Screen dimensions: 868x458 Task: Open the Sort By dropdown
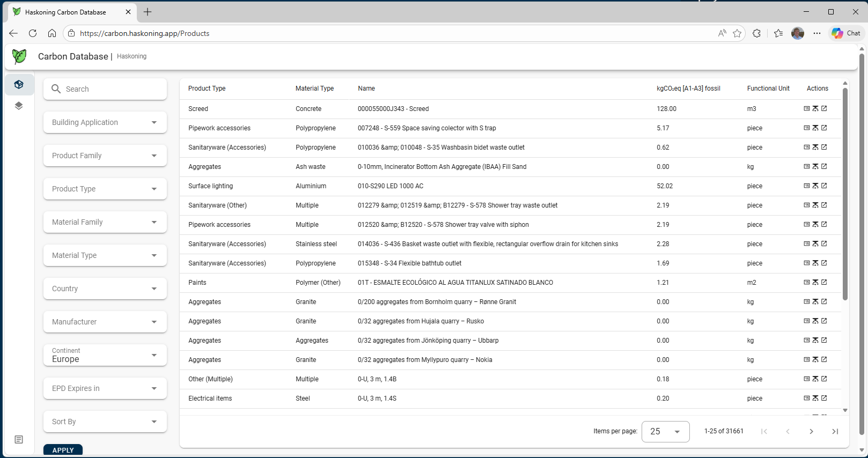click(x=105, y=422)
